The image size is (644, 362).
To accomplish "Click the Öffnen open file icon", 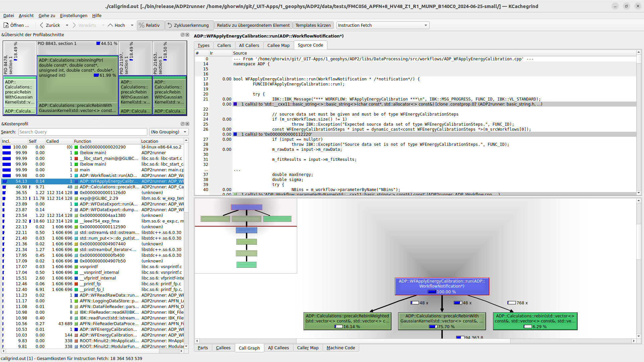I will coord(6,25).
